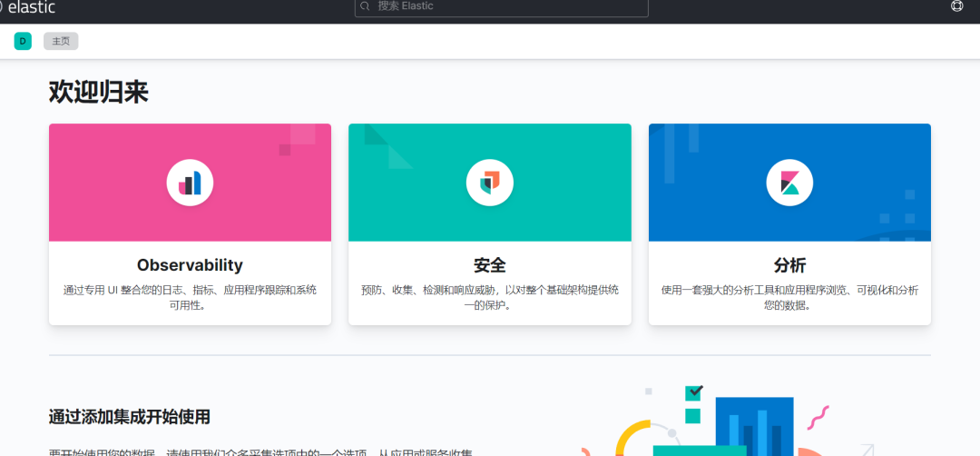Viewport: 980px width, 456px height.
Task: Click the Observability bar chart icon
Action: click(190, 183)
